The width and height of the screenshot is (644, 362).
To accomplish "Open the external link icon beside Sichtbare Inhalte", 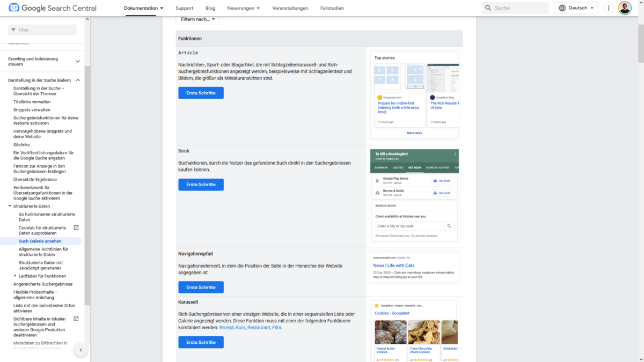I will [x=76, y=319].
